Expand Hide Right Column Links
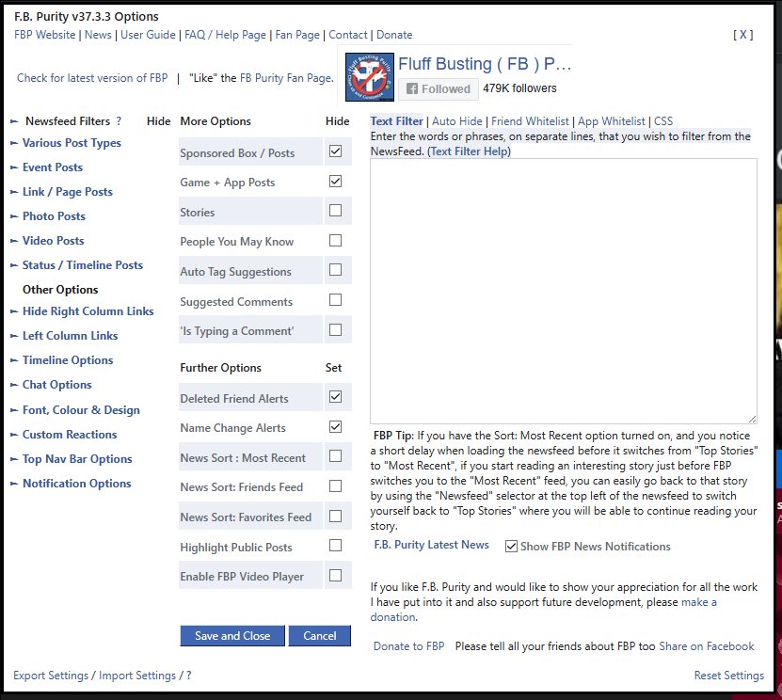Image resolution: width=782 pixels, height=700 pixels. click(x=82, y=311)
